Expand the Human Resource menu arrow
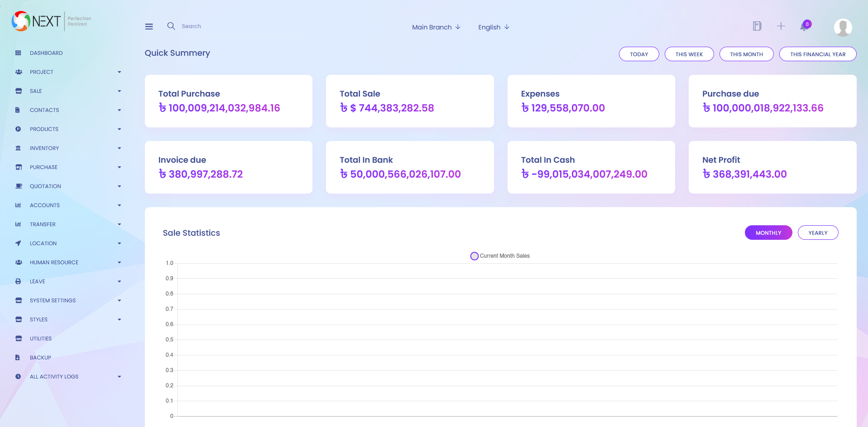 click(120, 262)
